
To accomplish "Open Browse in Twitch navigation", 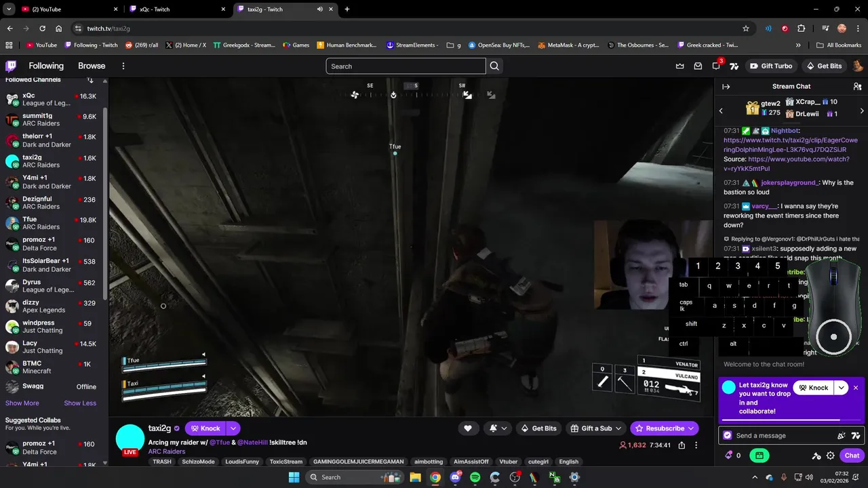I will coord(92,66).
